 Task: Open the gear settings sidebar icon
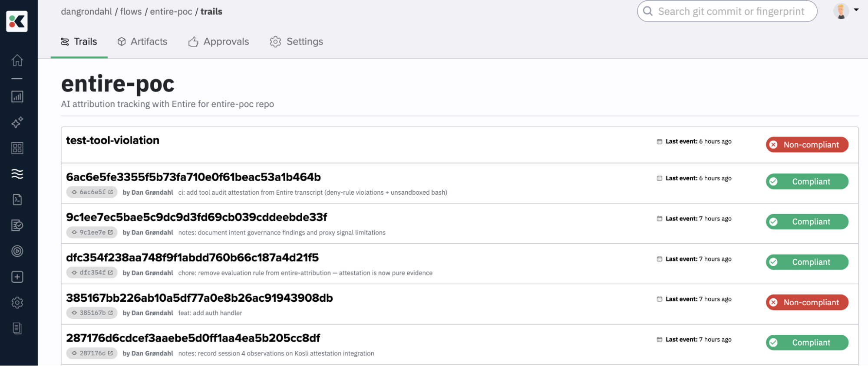[x=17, y=303]
